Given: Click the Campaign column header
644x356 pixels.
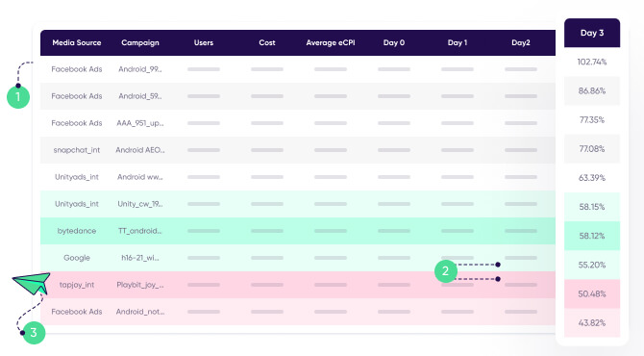Looking at the screenshot, I should pos(140,42).
